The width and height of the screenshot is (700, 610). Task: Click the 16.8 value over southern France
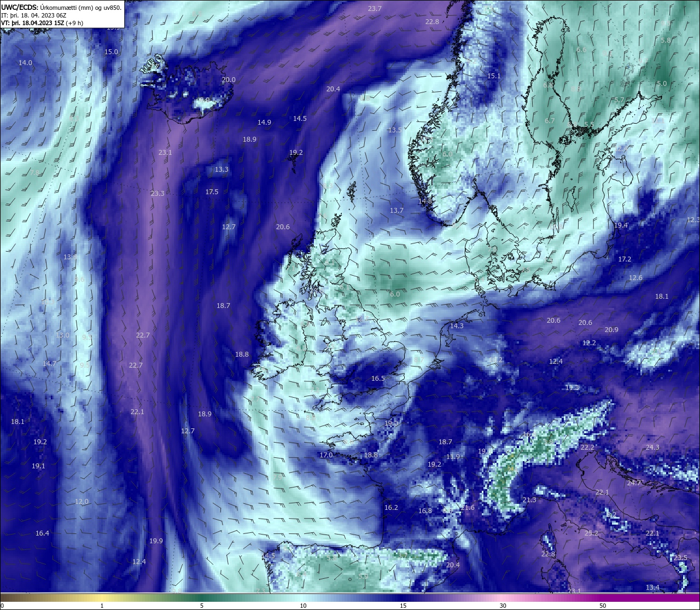(x=425, y=511)
